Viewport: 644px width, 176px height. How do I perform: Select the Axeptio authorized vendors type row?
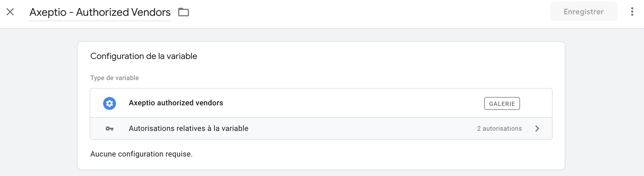tap(321, 103)
